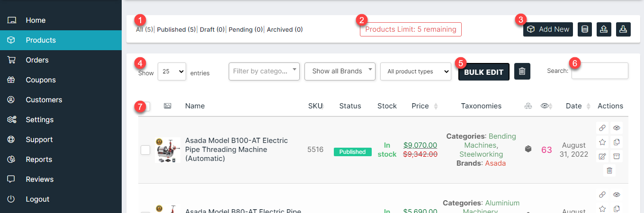
Task: Click the star icon for Asada B100-AT
Action: click(x=602, y=142)
